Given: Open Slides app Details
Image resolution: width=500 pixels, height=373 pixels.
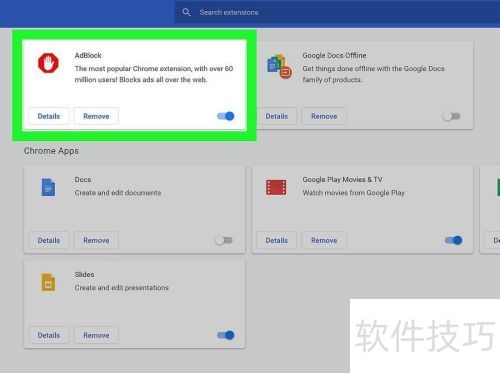Looking at the screenshot, I should 49,335.
